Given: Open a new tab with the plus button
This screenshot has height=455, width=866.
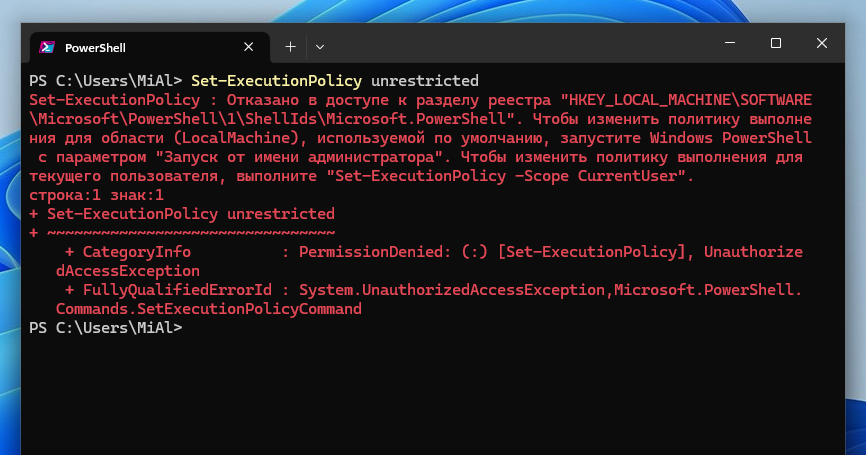Looking at the screenshot, I should click(x=290, y=47).
